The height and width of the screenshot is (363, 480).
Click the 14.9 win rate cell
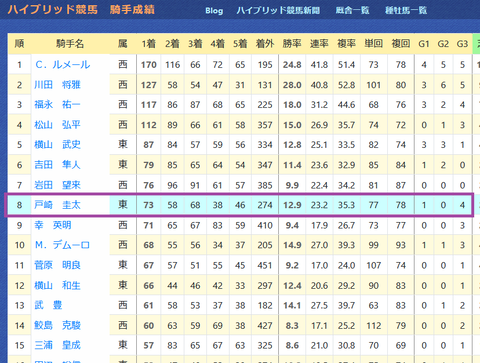click(292, 245)
